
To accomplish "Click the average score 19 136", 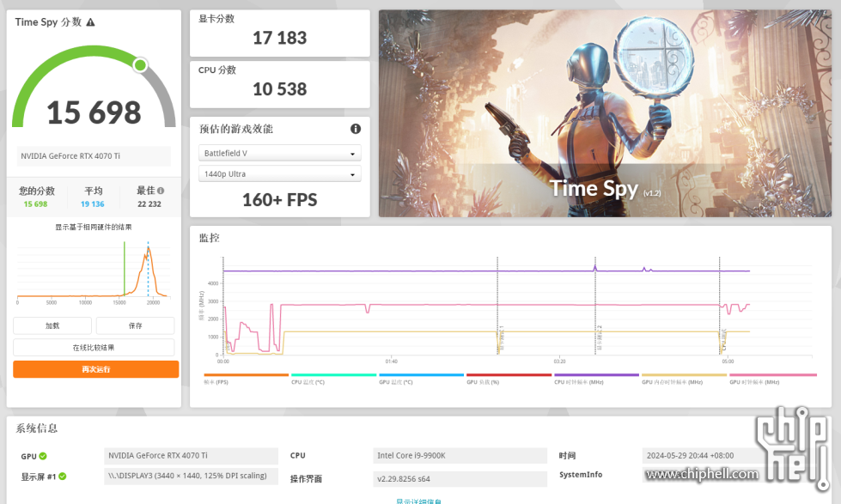I will (92, 204).
